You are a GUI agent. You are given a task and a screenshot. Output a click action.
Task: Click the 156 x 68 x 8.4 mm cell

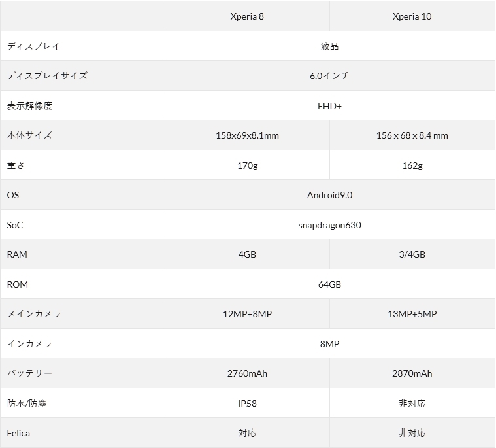412,135
